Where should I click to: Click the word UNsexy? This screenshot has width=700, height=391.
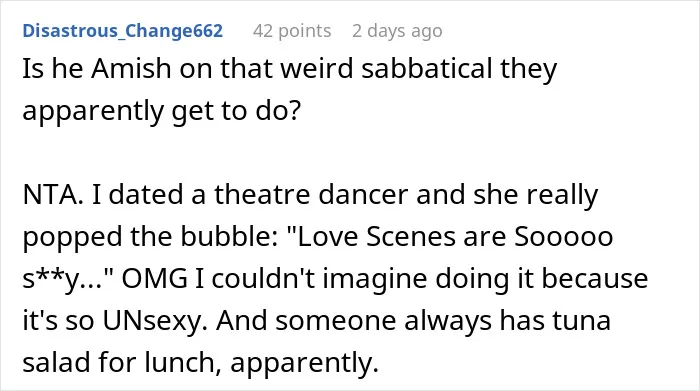point(154,320)
